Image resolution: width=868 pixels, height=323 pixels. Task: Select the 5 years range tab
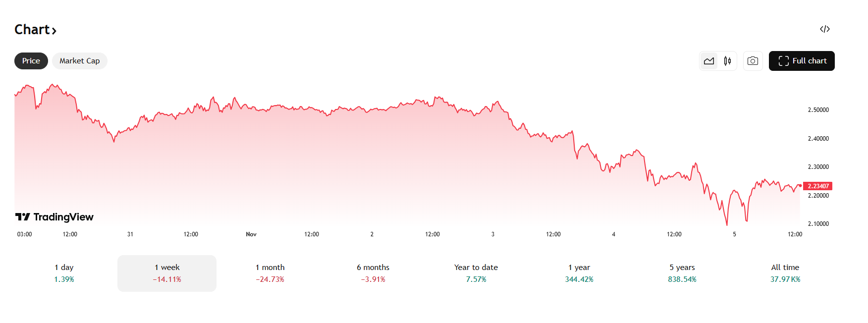(682, 273)
